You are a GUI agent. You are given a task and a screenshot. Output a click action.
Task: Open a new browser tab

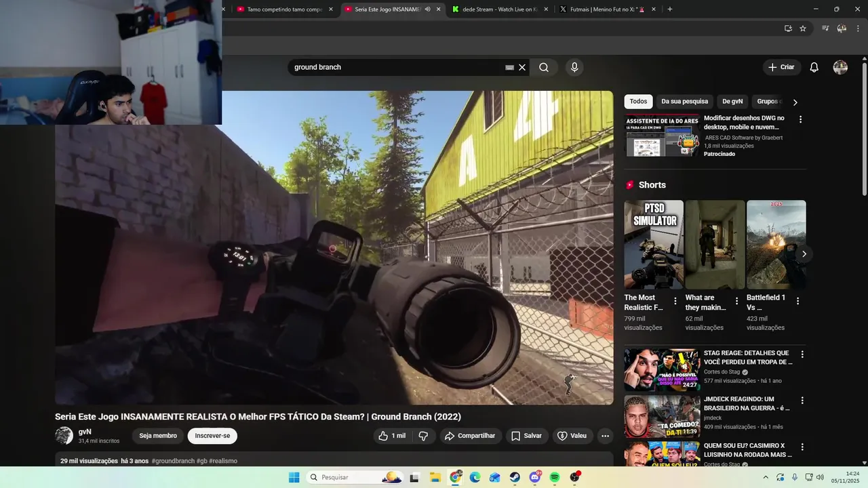click(x=670, y=9)
